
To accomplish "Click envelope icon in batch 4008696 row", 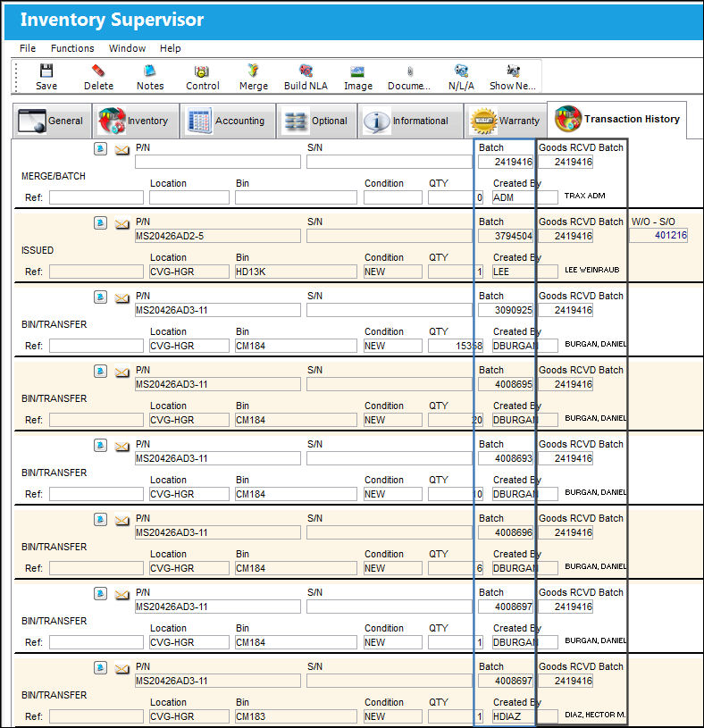I will tap(122, 520).
